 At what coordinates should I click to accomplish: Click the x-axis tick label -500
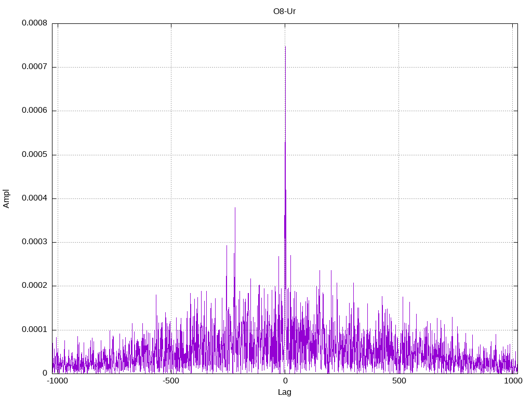tap(171, 381)
